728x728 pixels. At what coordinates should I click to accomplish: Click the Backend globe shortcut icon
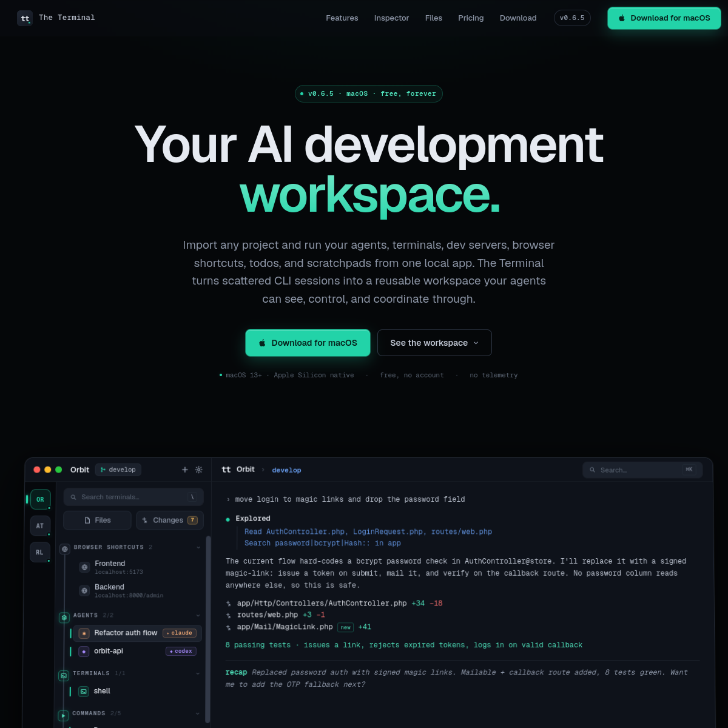pos(84,590)
